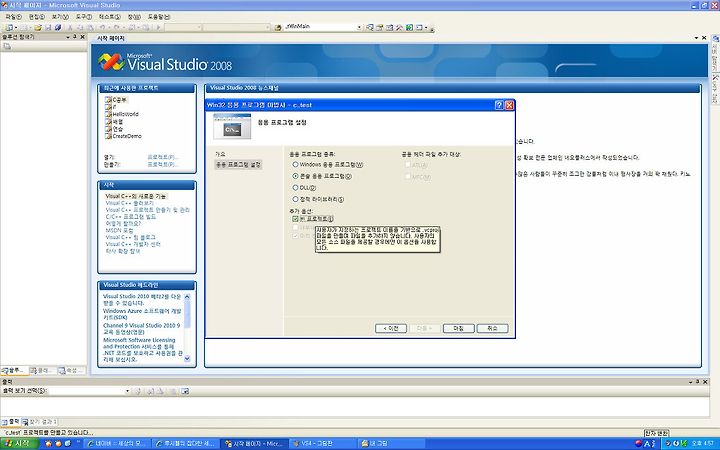Screen dimensions: 720x450
Task: Click the Korean IME A indicator in system tray
Action: point(647,444)
